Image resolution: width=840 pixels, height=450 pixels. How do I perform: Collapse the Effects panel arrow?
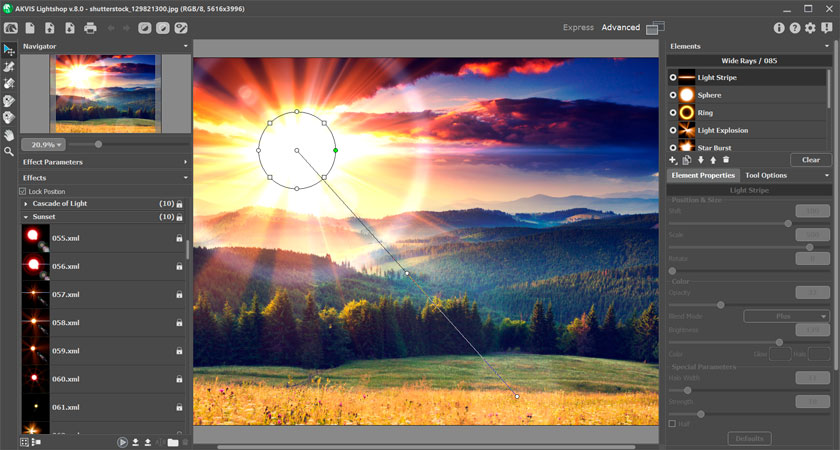pos(185,178)
